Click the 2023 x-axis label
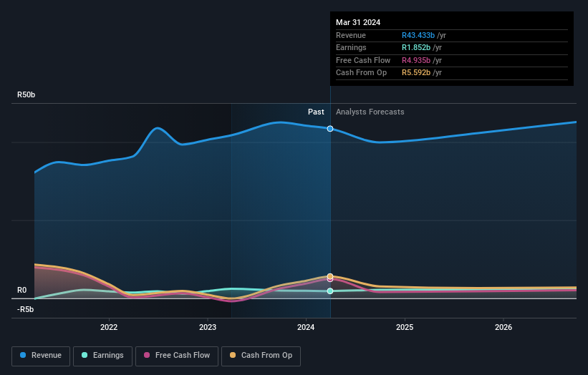 (208, 328)
